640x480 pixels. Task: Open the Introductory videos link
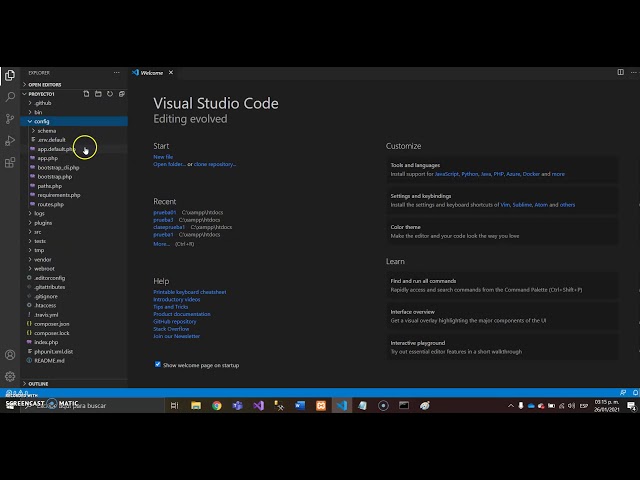tap(177, 299)
